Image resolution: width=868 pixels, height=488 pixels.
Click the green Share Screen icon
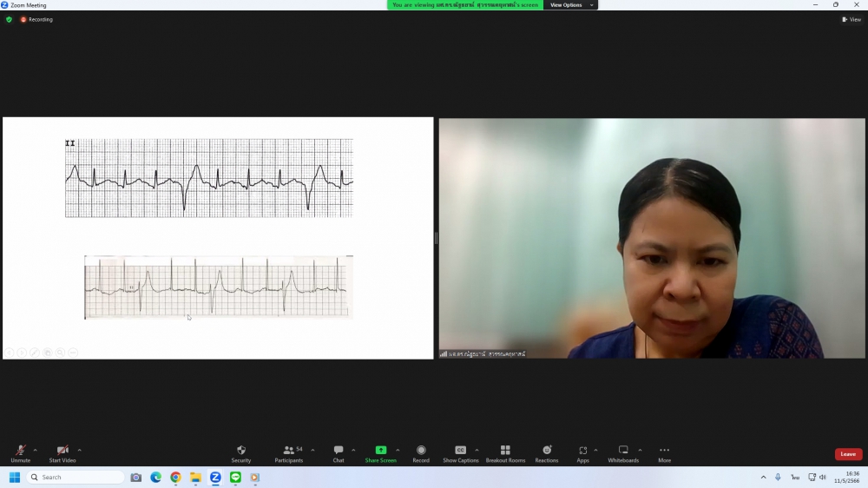tap(380, 450)
